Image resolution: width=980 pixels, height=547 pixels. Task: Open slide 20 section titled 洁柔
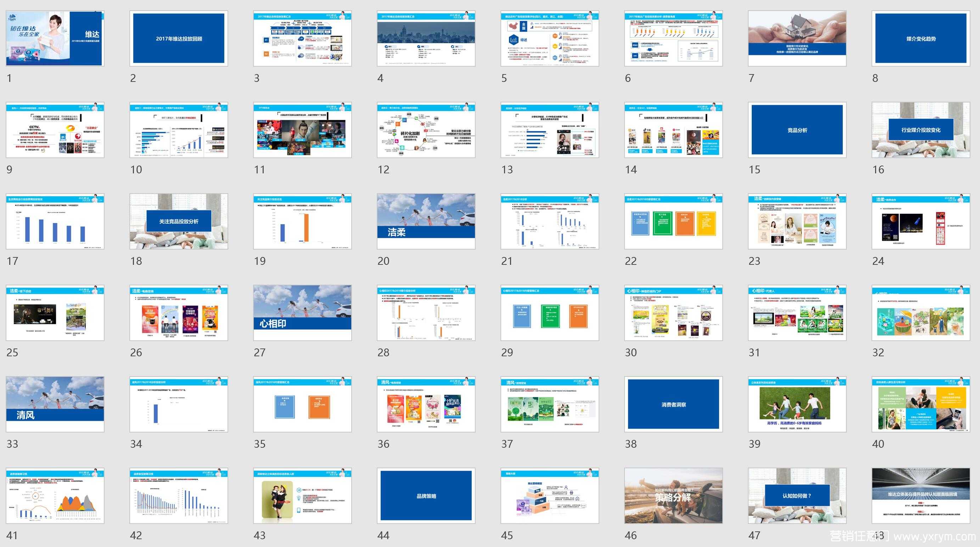click(x=426, y=221)
